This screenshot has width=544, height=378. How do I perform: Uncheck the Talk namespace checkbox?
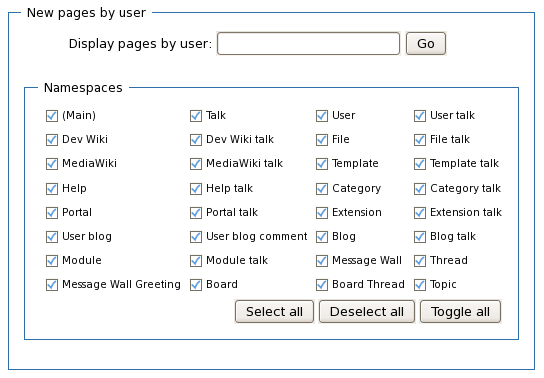point(196,116)
